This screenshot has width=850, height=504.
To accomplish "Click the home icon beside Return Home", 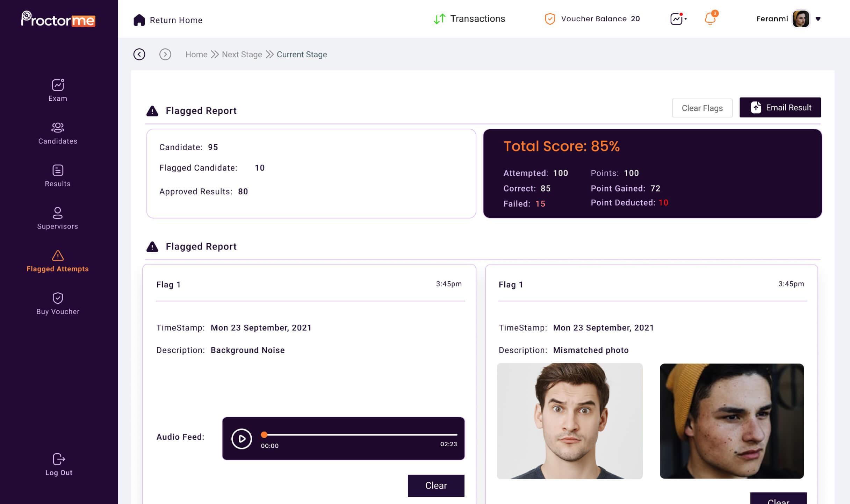I will (139, 20).
